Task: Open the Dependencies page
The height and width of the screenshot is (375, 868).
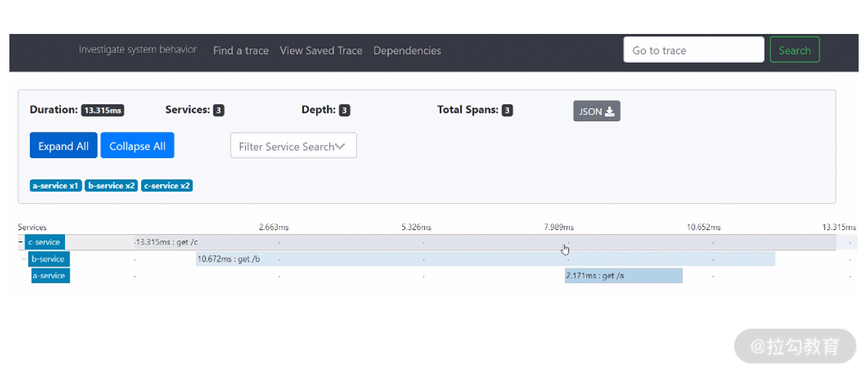Action: (x=407, y=51)
